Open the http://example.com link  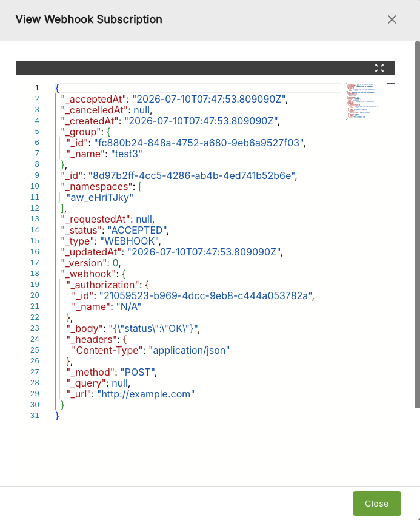(x=145, y=394)
